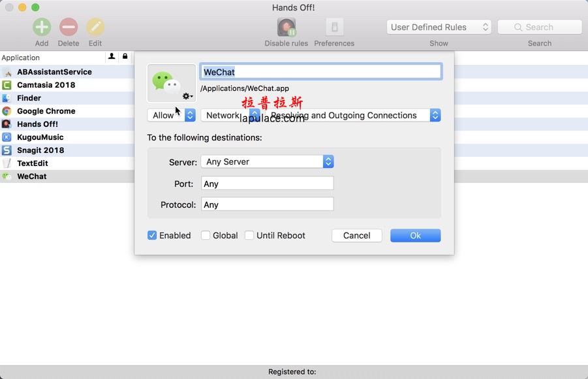Select the Camtasia 2018 row text
Image resolution: width=588 pixels, height=379 pixels.
46,85
